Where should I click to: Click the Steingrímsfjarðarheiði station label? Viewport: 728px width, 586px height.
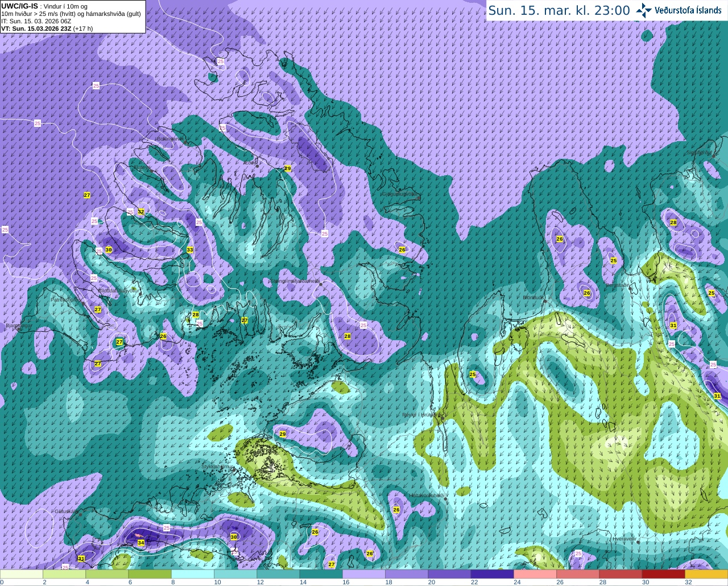coord(294,281)
